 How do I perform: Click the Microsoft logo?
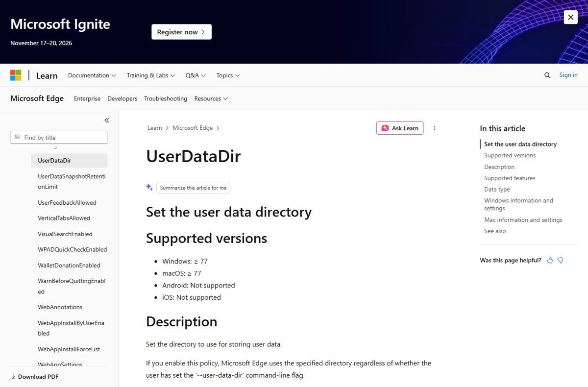16,75
